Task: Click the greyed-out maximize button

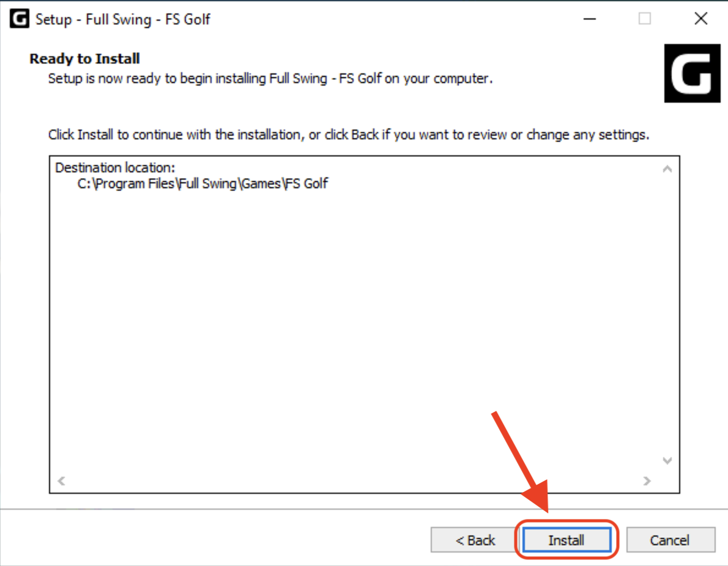Action: pyautogui.click(x=644, y=19)
